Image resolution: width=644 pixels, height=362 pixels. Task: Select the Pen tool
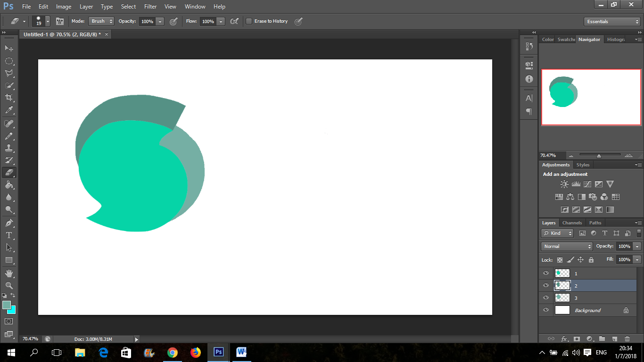[x=9, y=222]
